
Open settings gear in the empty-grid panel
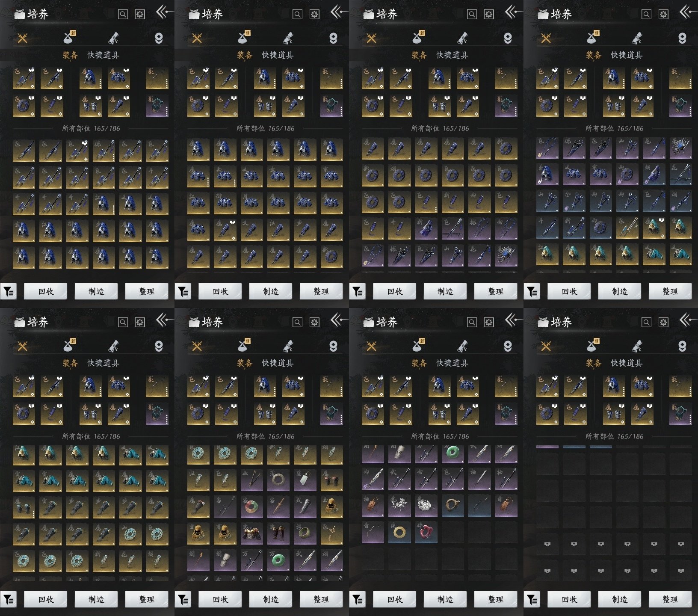click(x=663, y=322)
